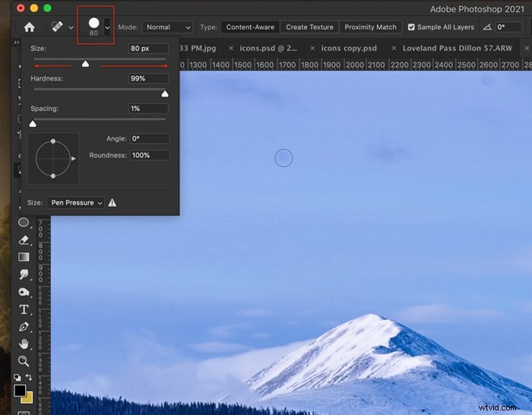Screen dimensions: 532x415
Task: Select Content-Aware type button
Action: point(250,27)
